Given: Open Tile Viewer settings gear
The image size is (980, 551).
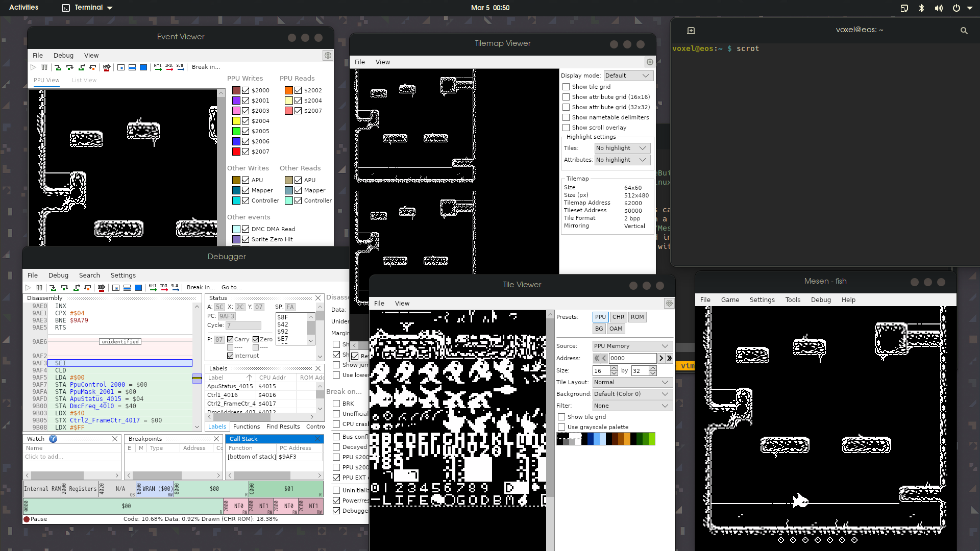Looking at the screenshot, I should click(669, 303).
